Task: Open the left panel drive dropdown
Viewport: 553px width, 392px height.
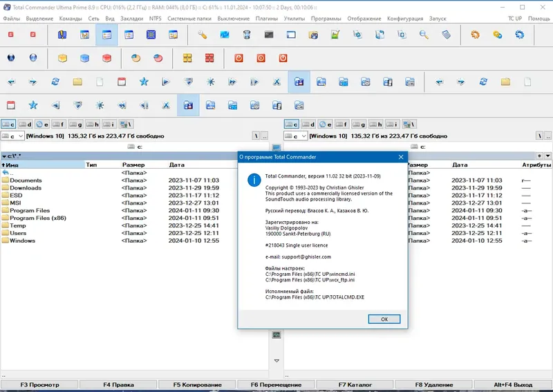Action: tap(12, 136)
